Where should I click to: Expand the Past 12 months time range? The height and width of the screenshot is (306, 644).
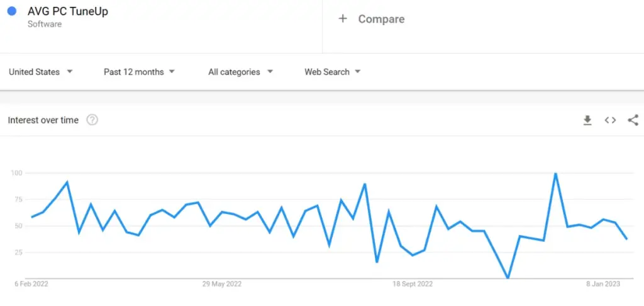click(139, 72)
